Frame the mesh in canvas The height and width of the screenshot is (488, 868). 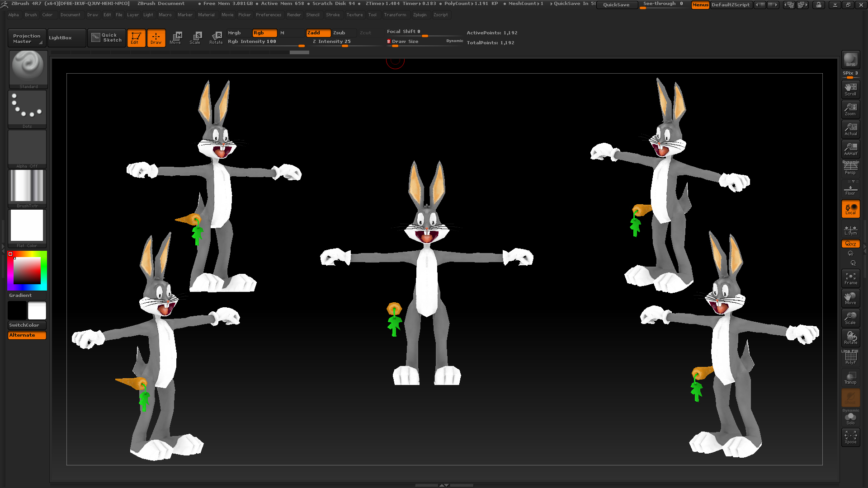tap(850, 278)
